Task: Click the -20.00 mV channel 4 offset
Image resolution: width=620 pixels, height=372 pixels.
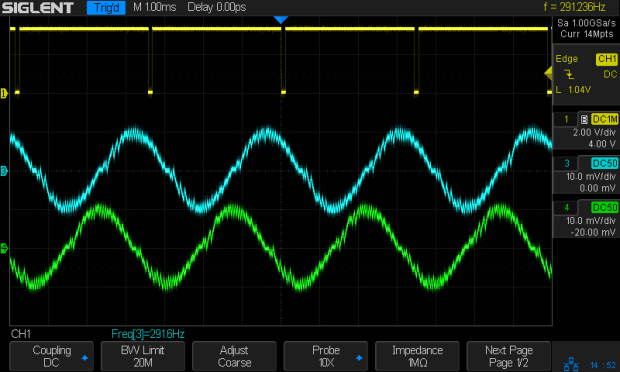Action: pyautogui.click(x=594, y=232)
